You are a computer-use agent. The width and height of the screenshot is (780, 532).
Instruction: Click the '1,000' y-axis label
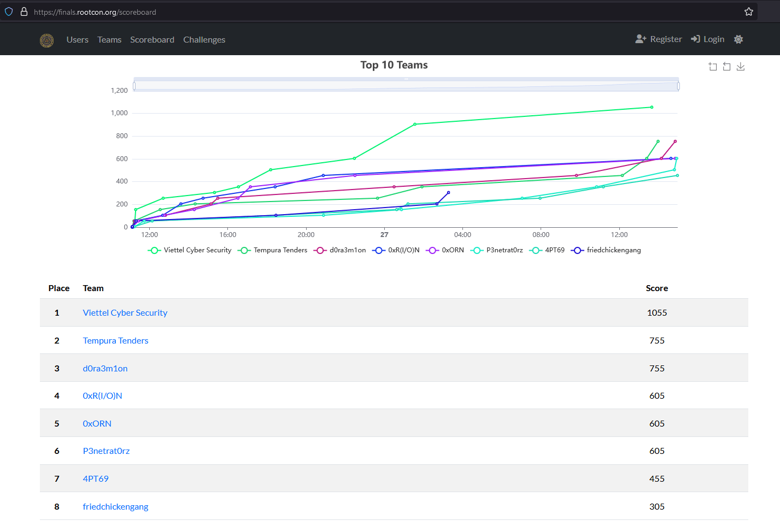(x=119, y=113)
